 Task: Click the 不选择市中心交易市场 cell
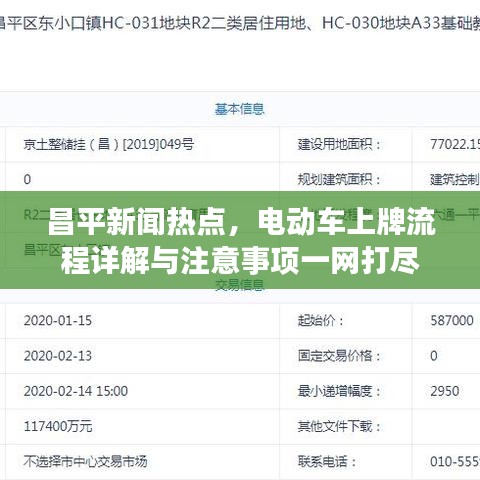coord(85,462)
